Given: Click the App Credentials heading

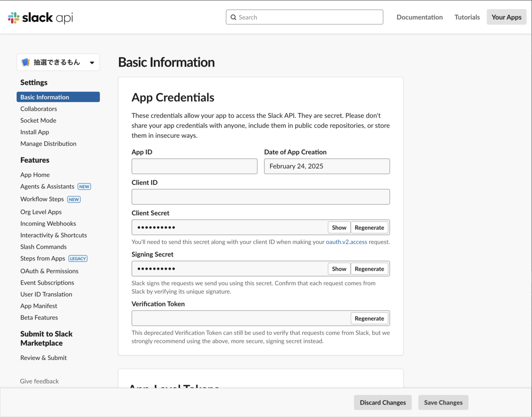Looking at the screenshot, I should [x=173, y=97].
